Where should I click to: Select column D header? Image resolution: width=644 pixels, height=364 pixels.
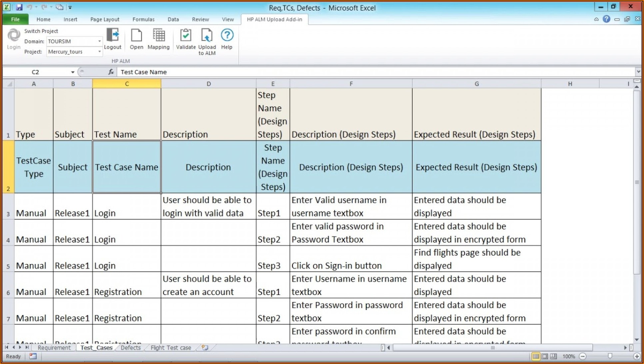click(208, 84)
